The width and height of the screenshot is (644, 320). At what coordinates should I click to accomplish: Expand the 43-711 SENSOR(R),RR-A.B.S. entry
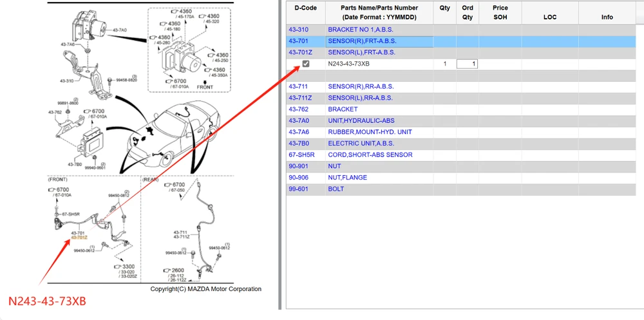click(361, 86)
